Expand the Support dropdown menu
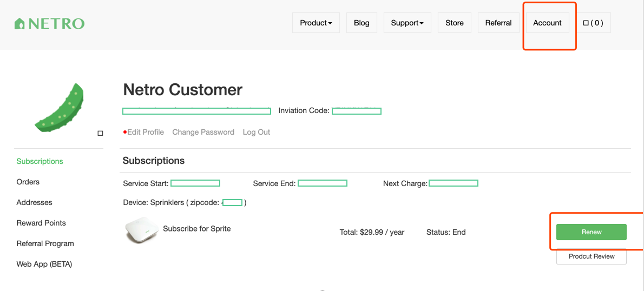Image resolution: width=644 pixels, height=291 pixels. click(x=407, y=23)
